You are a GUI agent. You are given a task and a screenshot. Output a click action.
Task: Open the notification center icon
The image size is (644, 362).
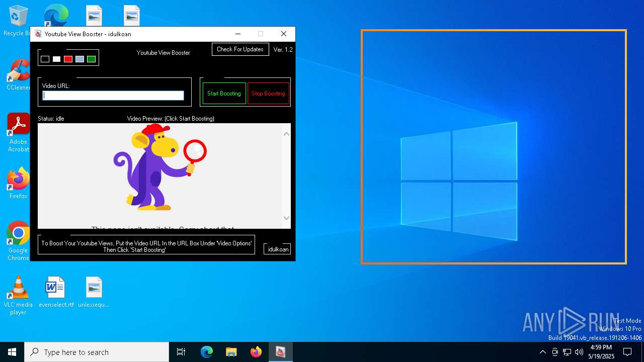tap(627, 352)
